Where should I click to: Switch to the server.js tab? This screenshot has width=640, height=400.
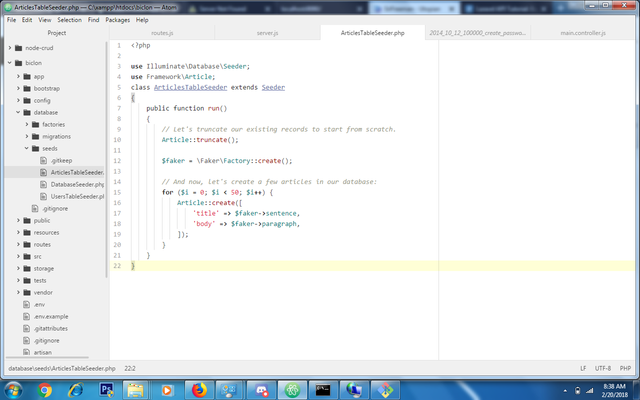coord(267,33)
